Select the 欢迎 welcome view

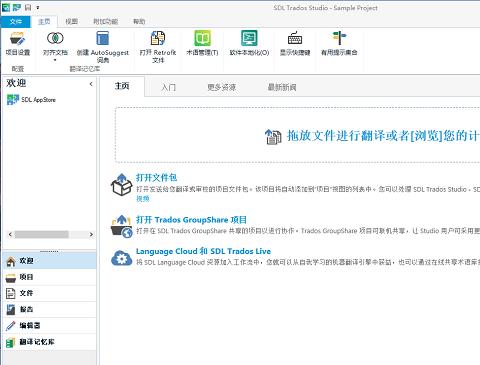click(49, 261)
